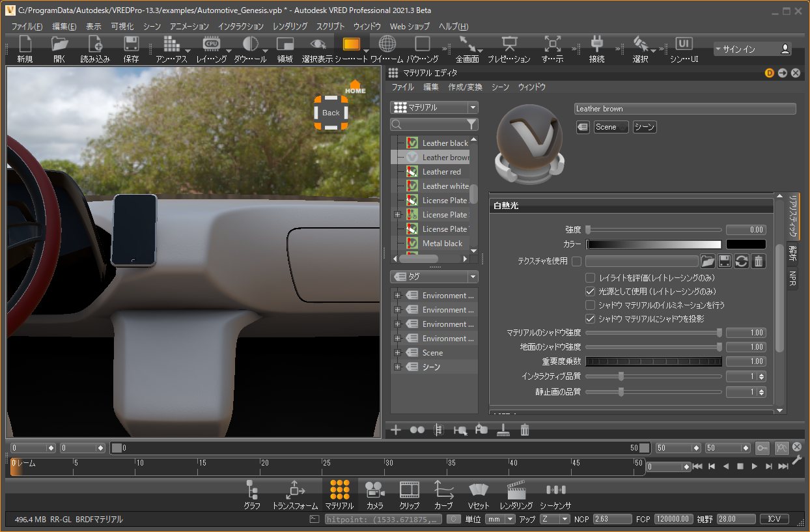810x532 pixels.
Task: Open the 作成/変換 menu in Material Editor
Action: [x=466, y=87]
